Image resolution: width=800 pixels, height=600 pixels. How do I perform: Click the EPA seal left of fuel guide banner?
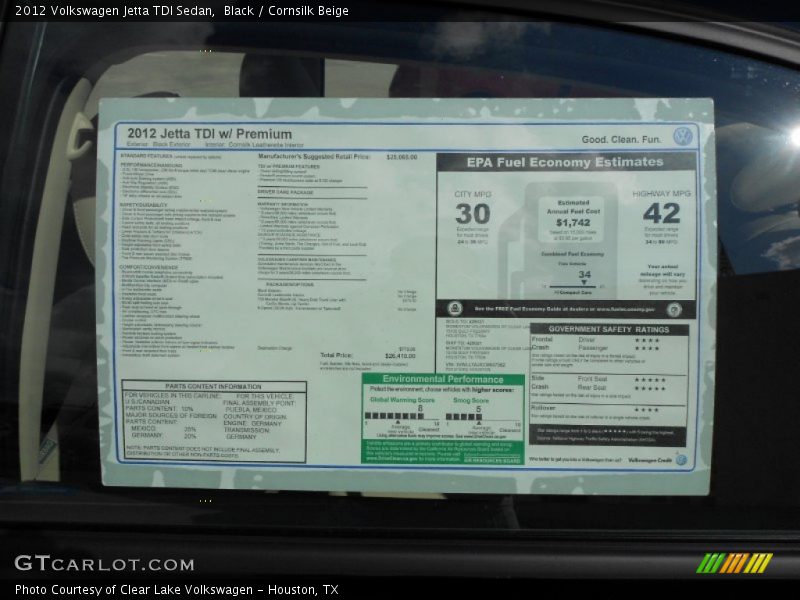(455, 309)
